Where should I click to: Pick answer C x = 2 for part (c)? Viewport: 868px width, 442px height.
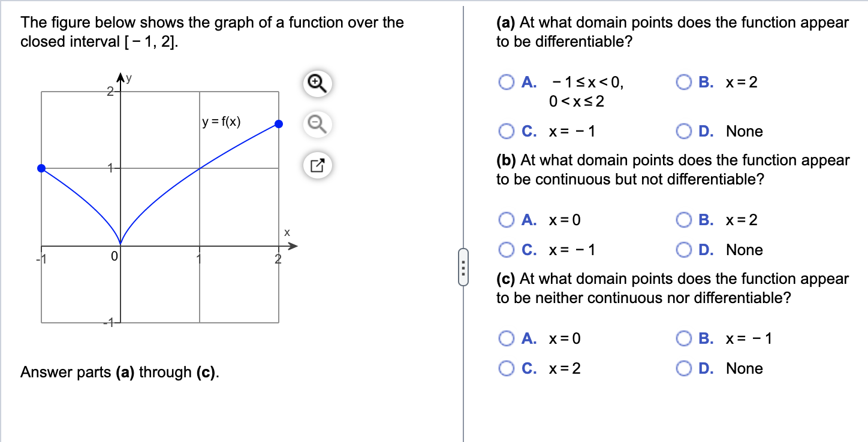pyautogui.click(x=507, y=368)
